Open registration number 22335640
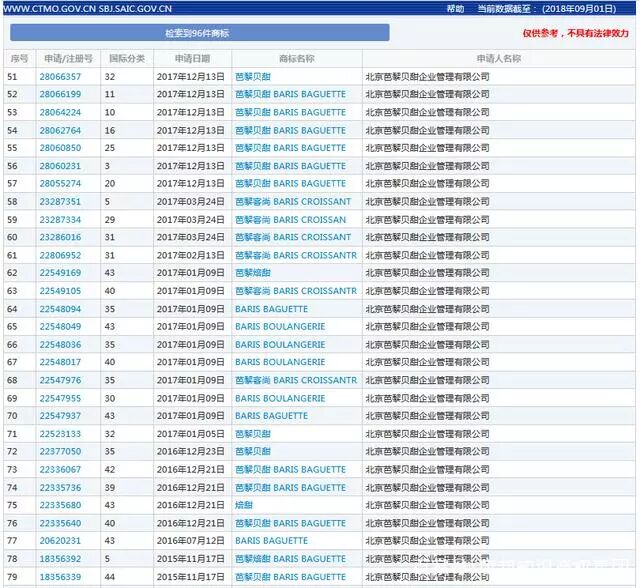Screen dimensions: 640x588 pos(60,523)
